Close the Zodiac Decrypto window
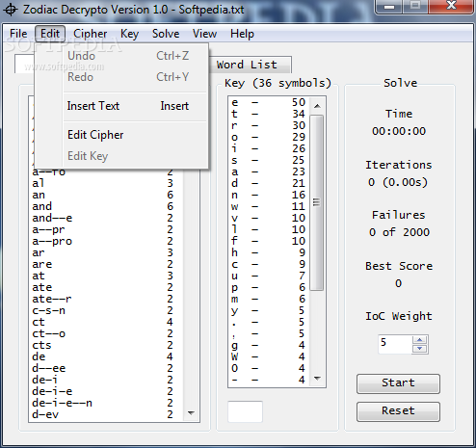The image size is (476, 448). (451, 6)
